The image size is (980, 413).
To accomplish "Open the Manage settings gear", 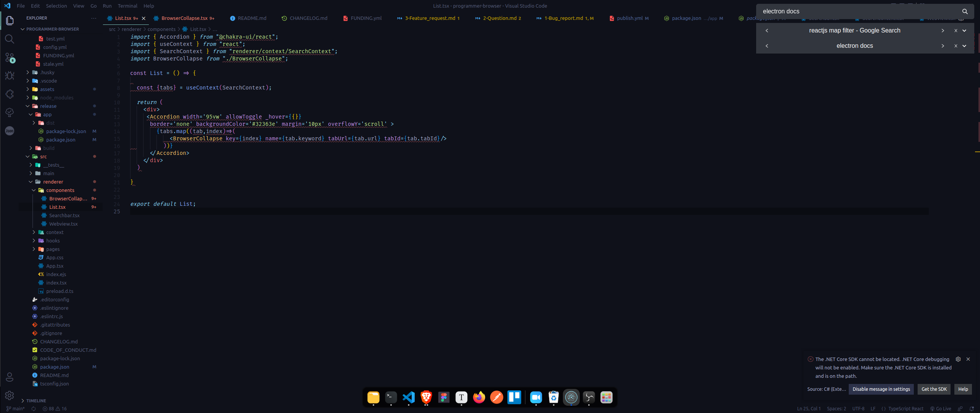I will [x=10, y=395].
